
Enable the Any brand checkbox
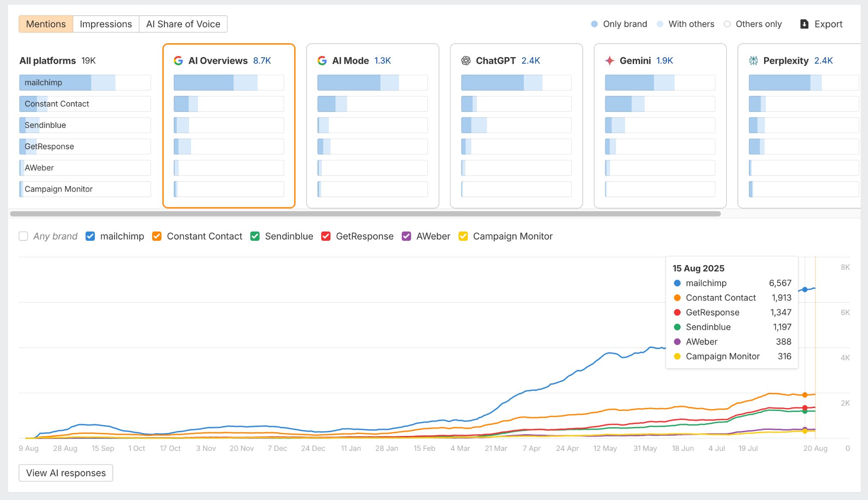[x=23, y=236]
